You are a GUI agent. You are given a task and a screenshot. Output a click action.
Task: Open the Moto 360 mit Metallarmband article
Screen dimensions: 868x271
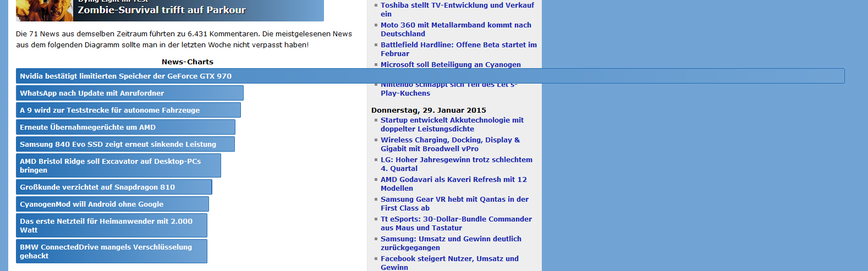(456, 29)
